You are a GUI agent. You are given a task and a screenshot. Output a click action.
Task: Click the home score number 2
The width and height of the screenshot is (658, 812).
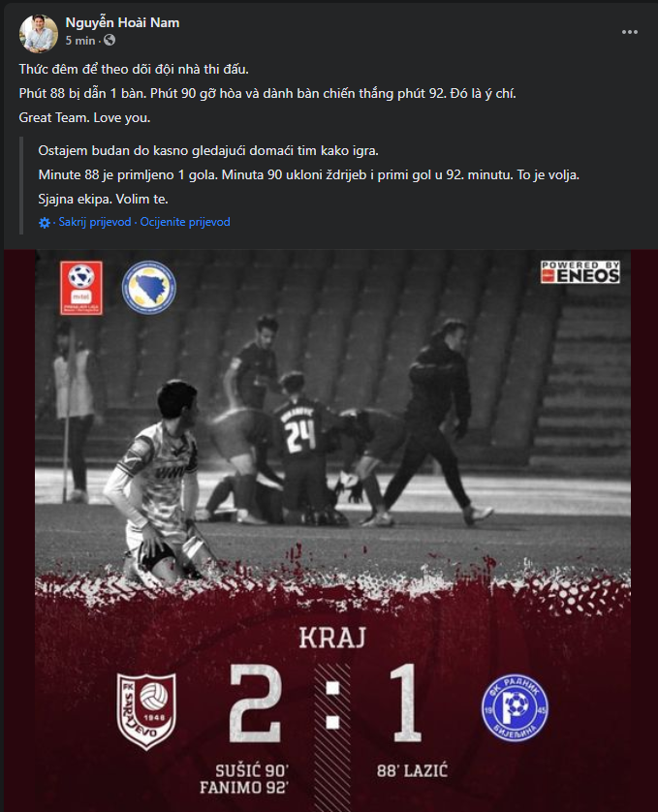256,703
